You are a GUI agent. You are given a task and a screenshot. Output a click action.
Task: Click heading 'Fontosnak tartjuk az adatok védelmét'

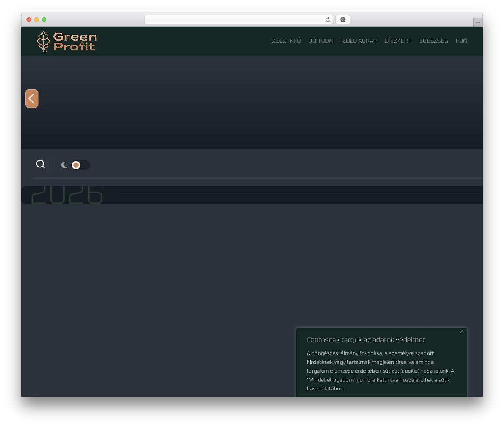pos(366,340)
